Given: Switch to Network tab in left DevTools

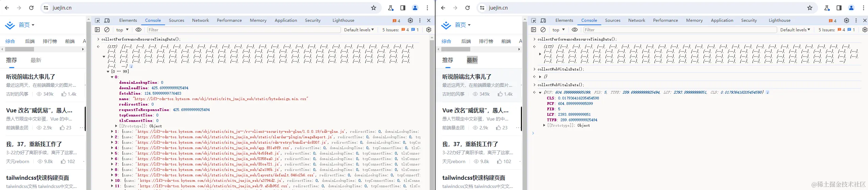Looking at the screenshot, I should tap(200, 20).
